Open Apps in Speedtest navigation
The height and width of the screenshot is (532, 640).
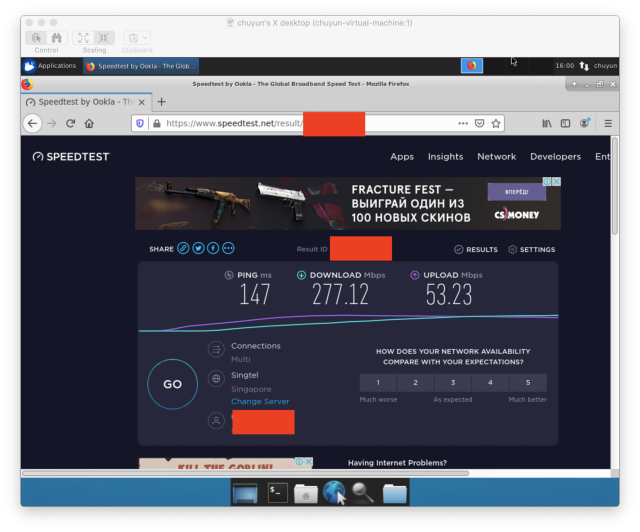[x=402, y=157]
